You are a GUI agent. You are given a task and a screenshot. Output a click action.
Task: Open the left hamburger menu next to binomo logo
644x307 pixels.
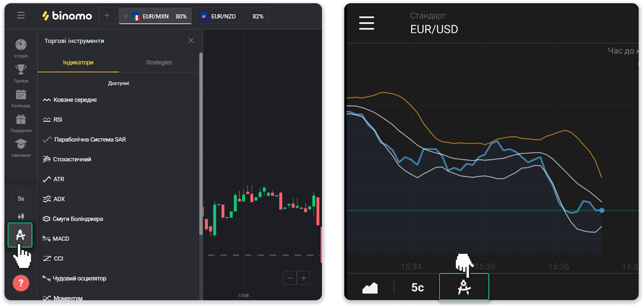point(21,15)
